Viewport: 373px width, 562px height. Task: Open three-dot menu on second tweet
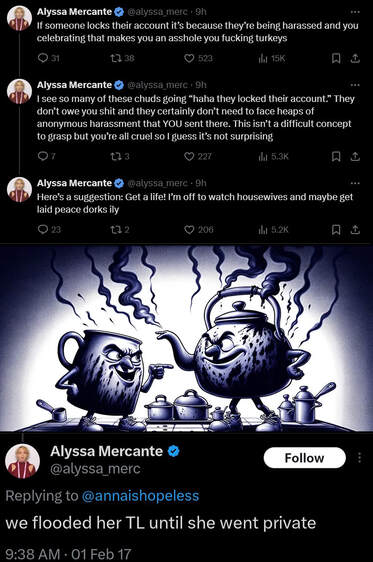355,85
